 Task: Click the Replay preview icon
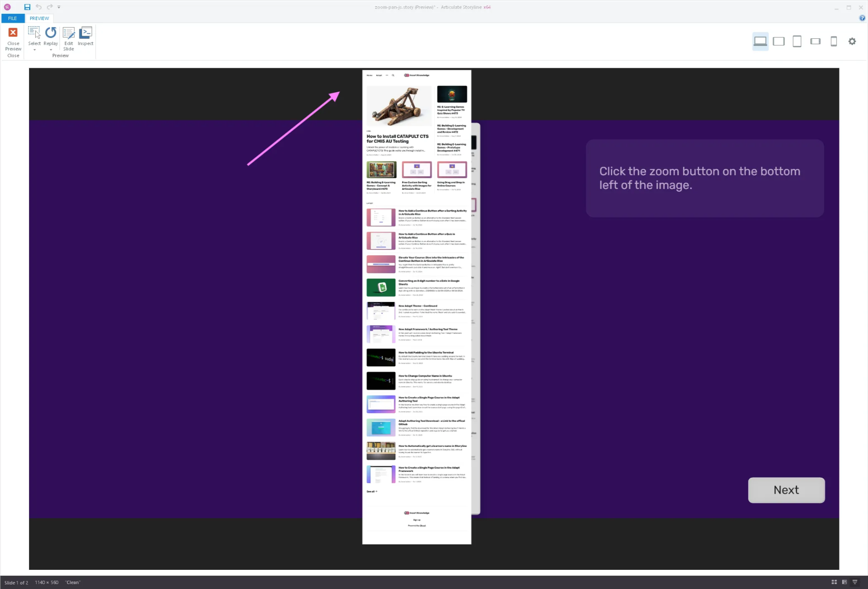point(51,33)
